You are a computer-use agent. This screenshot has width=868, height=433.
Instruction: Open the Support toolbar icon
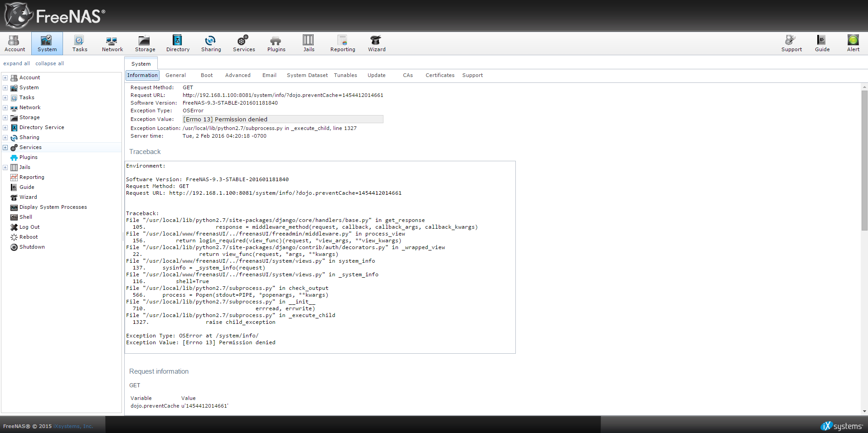click(x=791, y=43)
